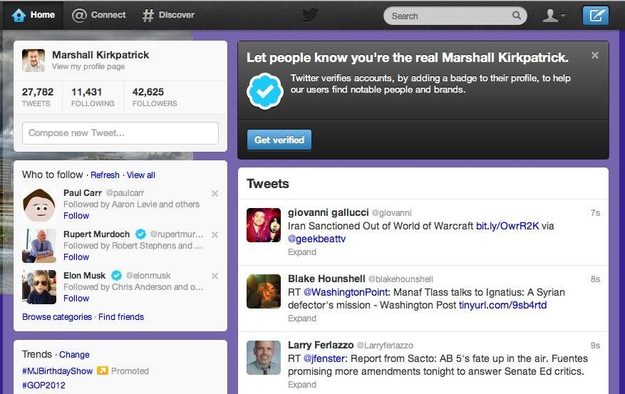Open the 27,782 Tweets count

[x=37, y=97]
